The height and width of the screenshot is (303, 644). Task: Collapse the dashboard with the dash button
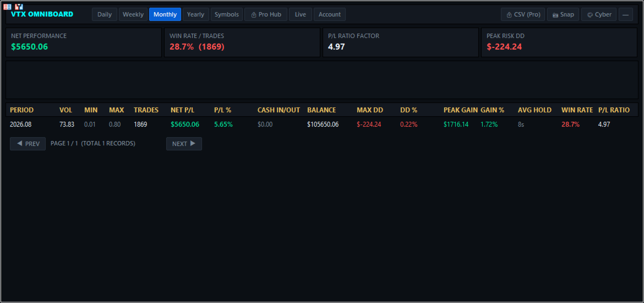pyautogui.click(x=625, y=14)
